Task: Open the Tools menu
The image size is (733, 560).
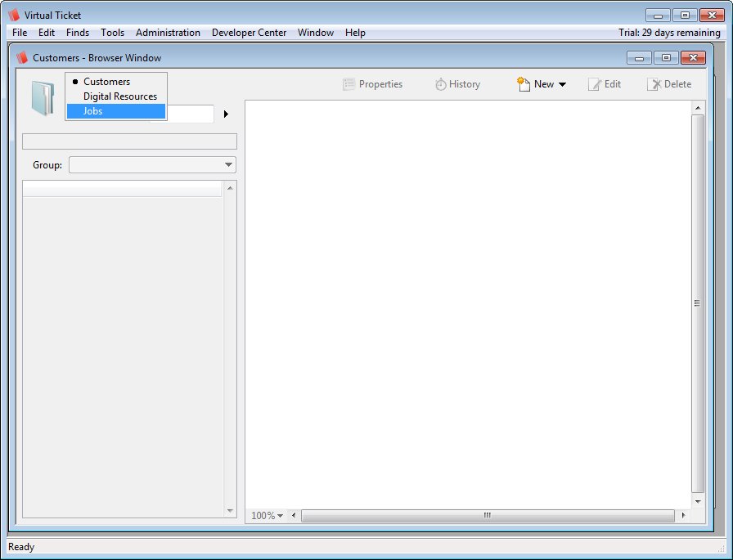Action: 112,33
